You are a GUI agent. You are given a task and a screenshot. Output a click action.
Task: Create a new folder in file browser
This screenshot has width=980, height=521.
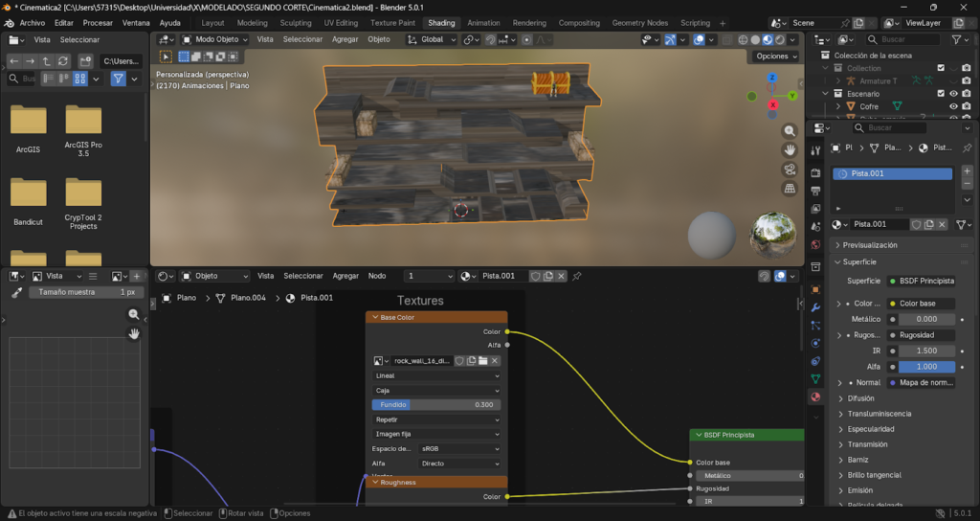pyautogui.click(x=85, y=60)
